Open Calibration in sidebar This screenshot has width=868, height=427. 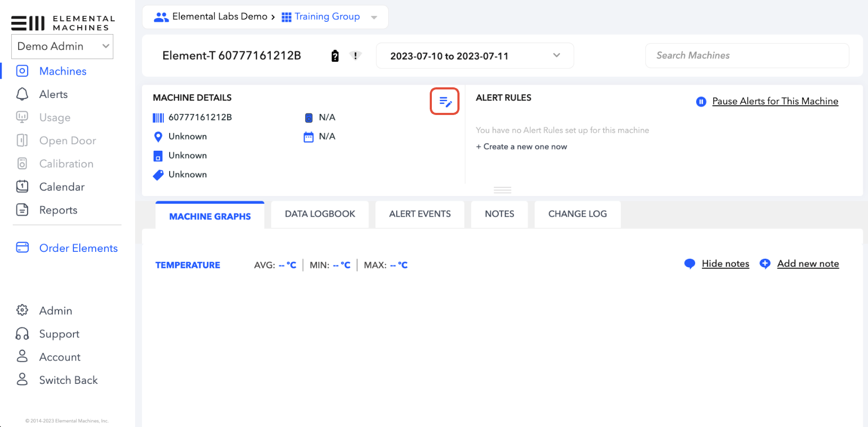(x=66, y=164)
